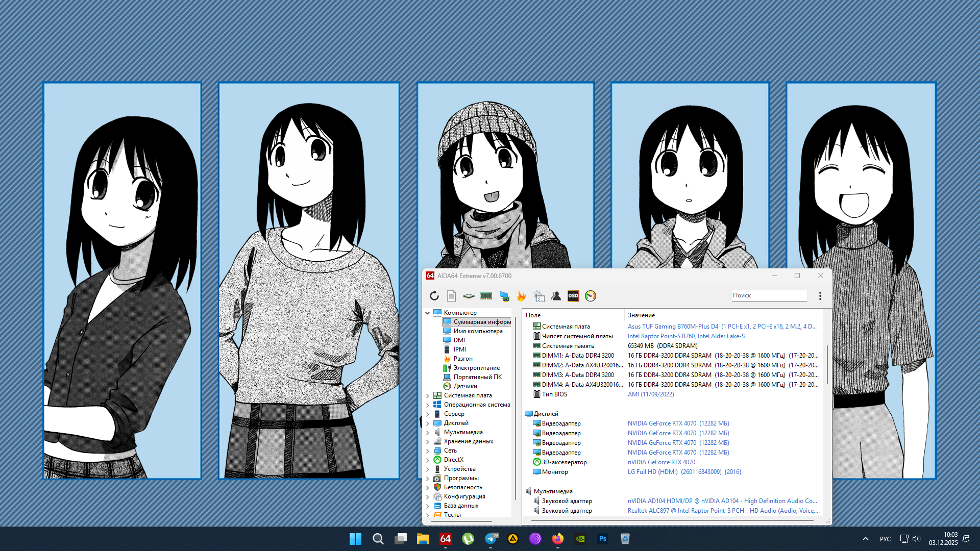This screenshot has width=980, height=551.
Task: Click the Поиск search field
Action: pyautogui.click(x=769, y=295)
